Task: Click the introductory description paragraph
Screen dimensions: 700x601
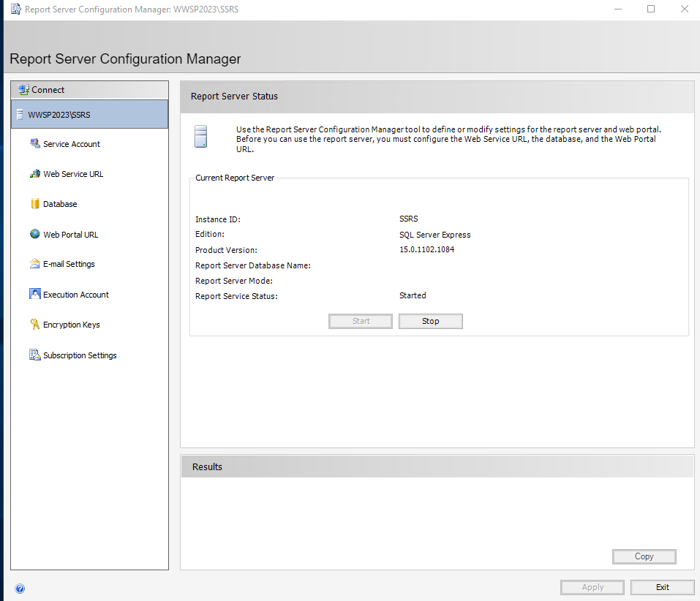Action: pyautogui.click(x=448, y=139)
